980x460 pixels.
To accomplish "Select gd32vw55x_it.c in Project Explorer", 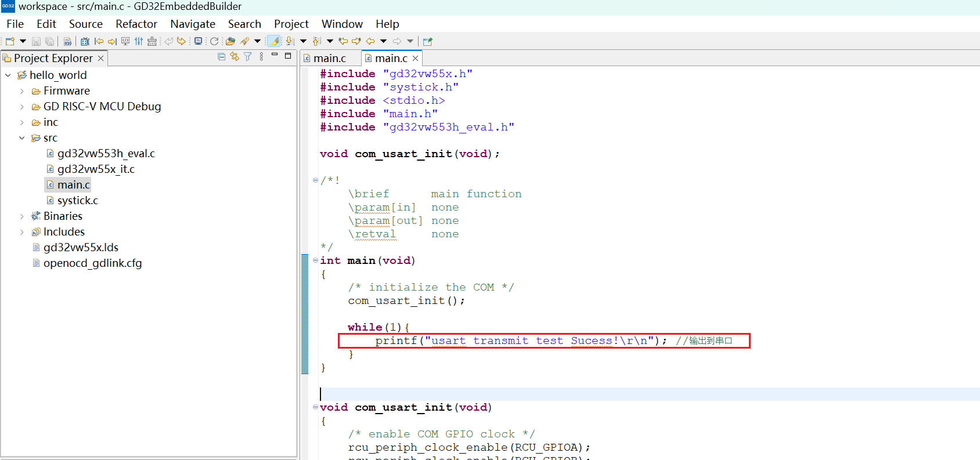I will [96, 169].
